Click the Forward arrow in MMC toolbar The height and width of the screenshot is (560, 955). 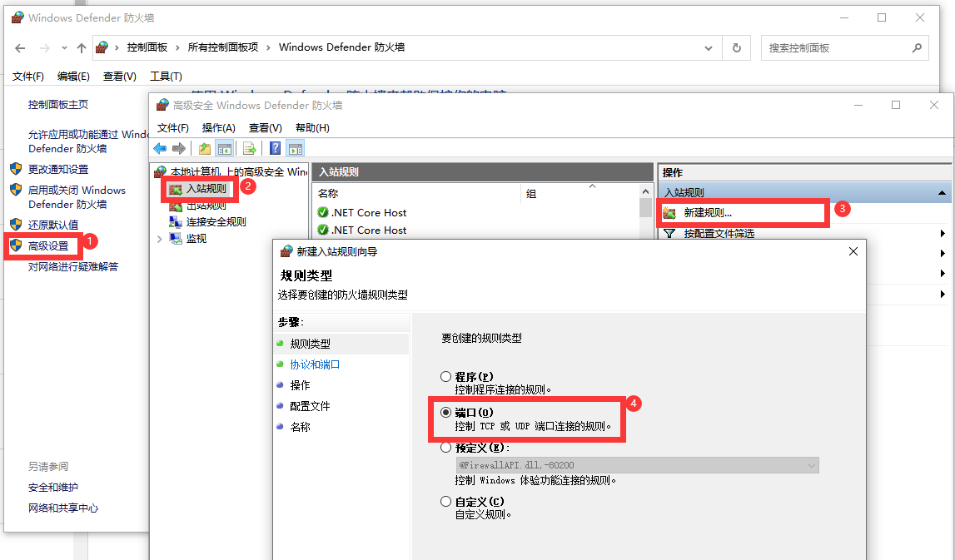(178, 148)
